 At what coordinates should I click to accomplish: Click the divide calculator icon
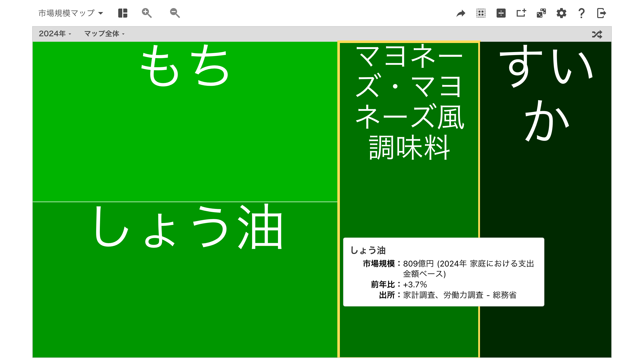point(501,13)
